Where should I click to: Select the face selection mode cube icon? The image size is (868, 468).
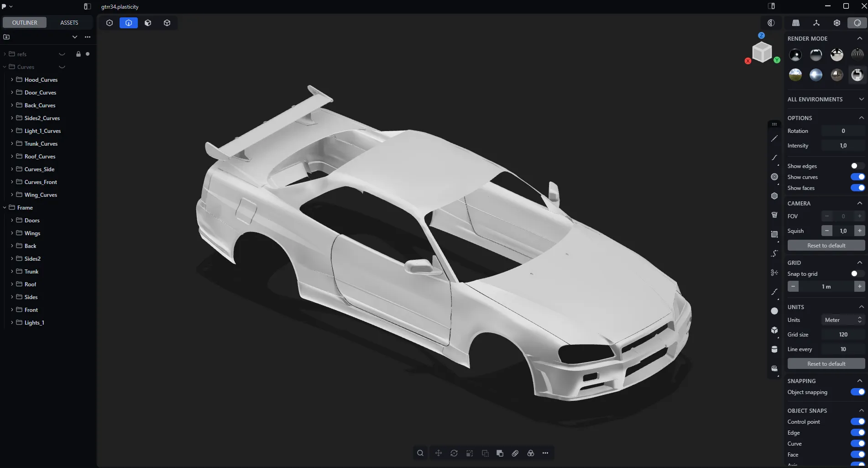(148, 23)
